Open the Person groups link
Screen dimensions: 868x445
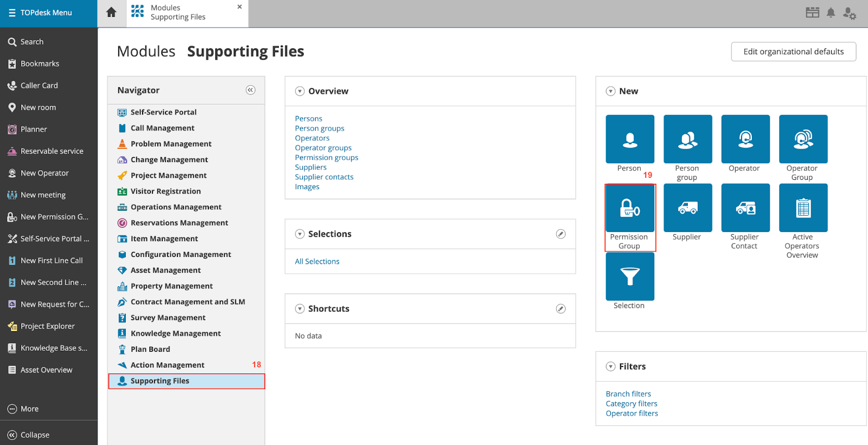coord(320,128)
